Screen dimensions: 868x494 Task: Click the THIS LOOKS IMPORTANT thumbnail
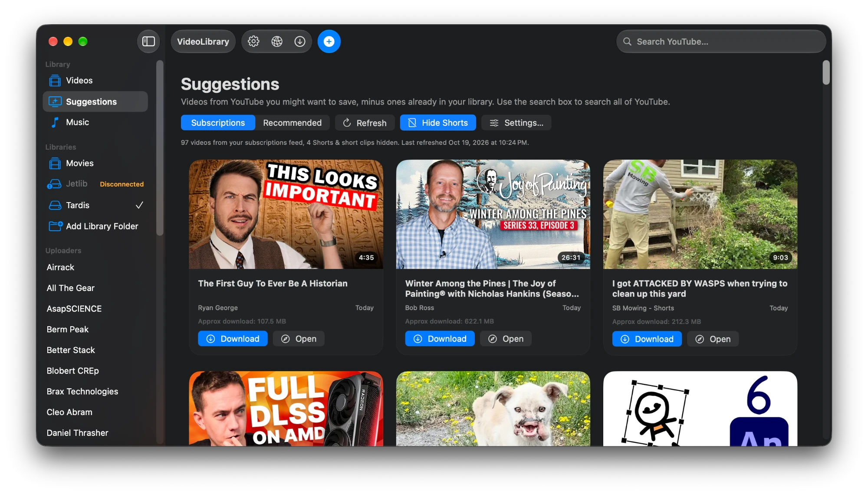point(286,214)
